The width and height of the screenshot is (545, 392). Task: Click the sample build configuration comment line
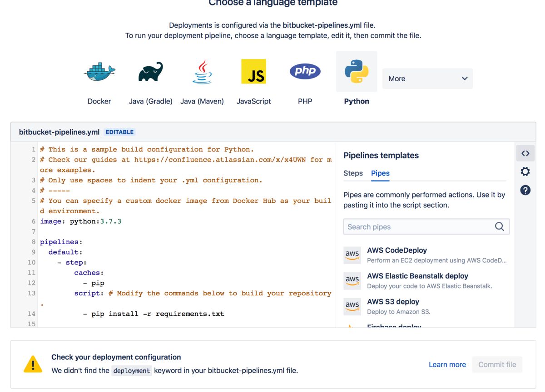click(x=147, y=149)
